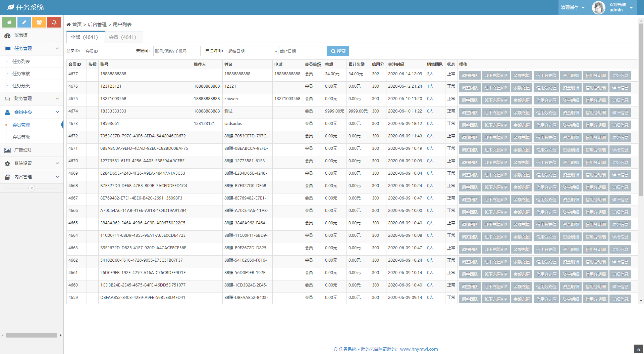Open the 清理缓存 dropdown in the header
Viewport: 644px width, 354px height.
tap(573, 7)
